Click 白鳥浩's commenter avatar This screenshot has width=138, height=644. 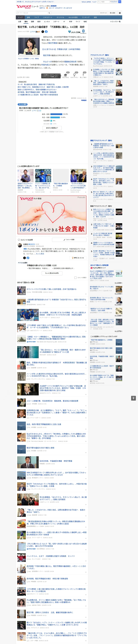click(20, 245)
